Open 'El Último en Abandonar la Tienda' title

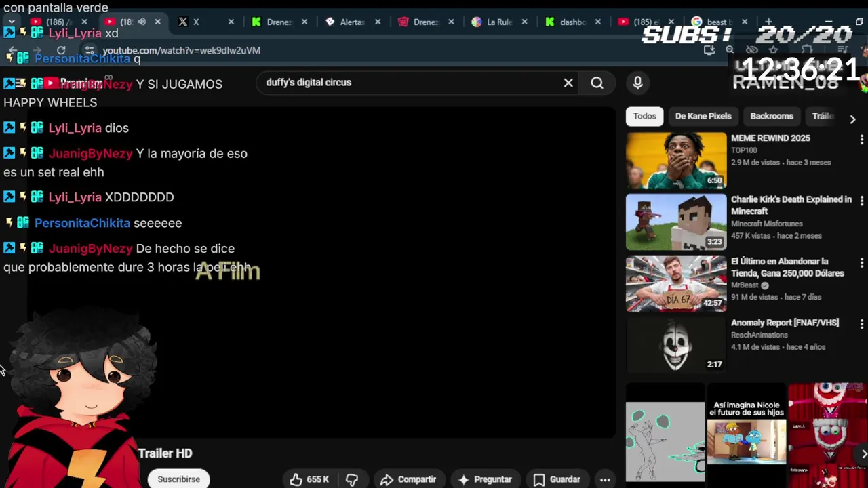point(787,267)
